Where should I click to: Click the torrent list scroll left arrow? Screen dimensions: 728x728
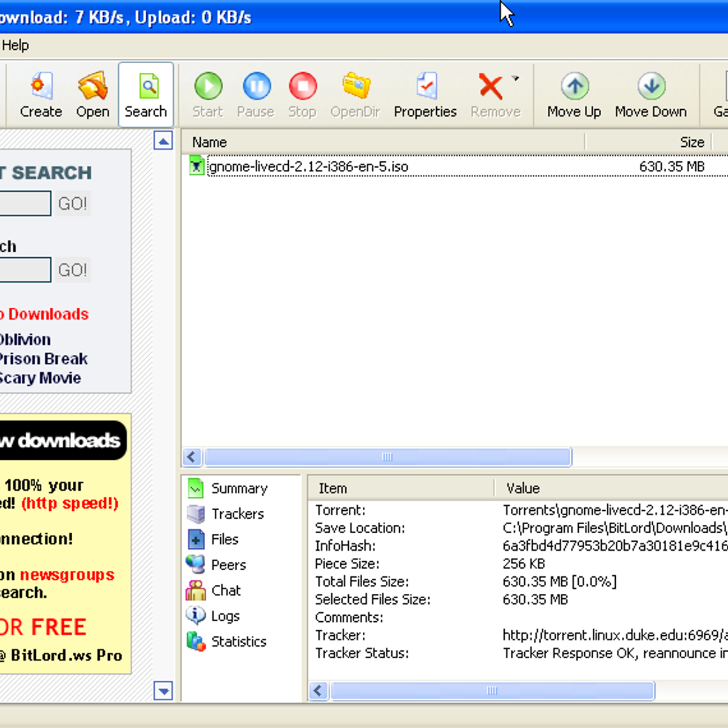point(192,457)
